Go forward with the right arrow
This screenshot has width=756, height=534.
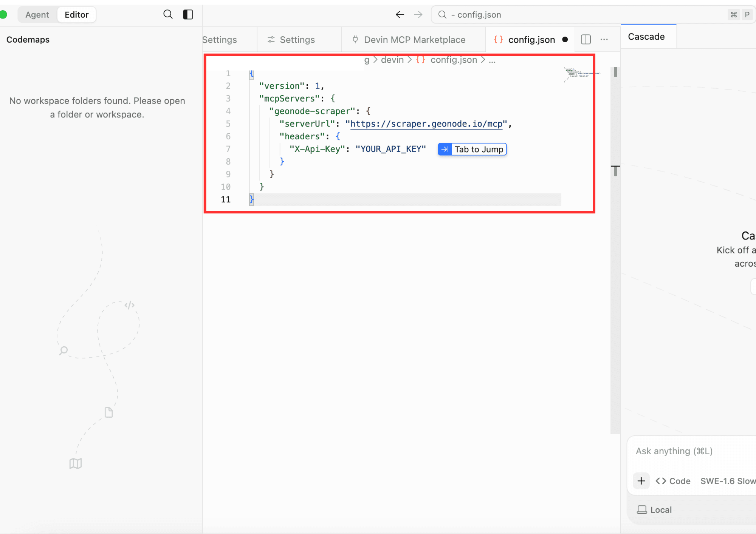point(418,15)
